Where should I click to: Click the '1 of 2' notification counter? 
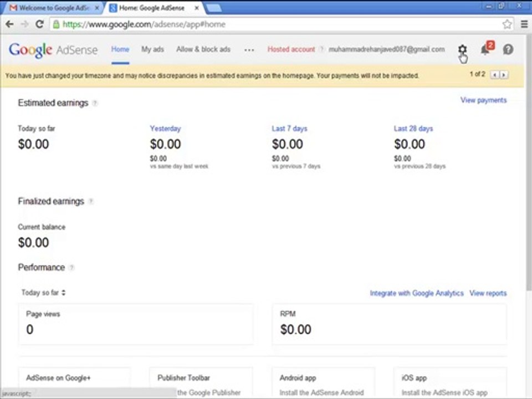pyautogui.click(x=477, y=74)
